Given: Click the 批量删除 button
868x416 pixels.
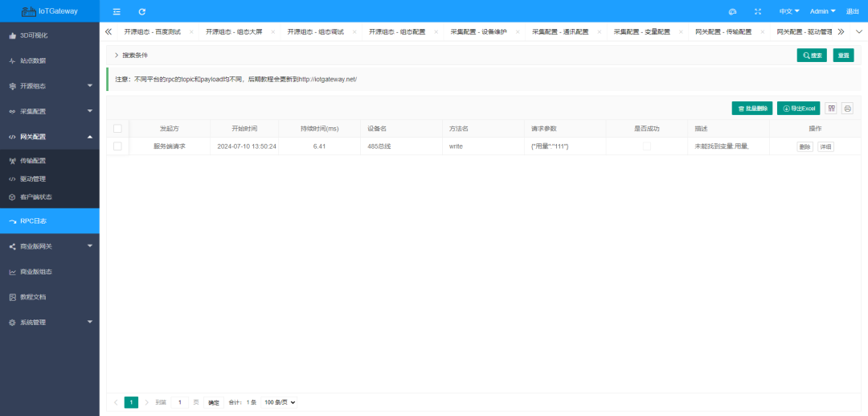Looking at the screenshot, I should click(x=751, y=108).
